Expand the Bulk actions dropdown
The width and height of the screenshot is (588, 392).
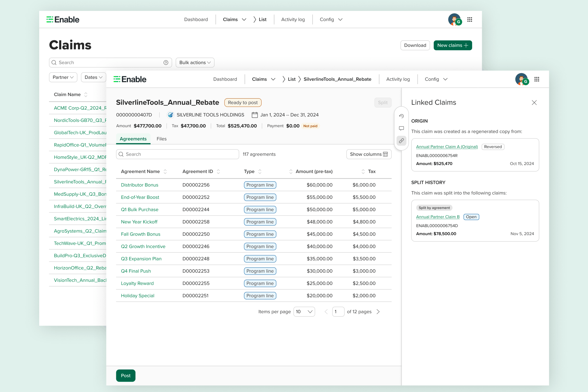(x=195, y=63)
